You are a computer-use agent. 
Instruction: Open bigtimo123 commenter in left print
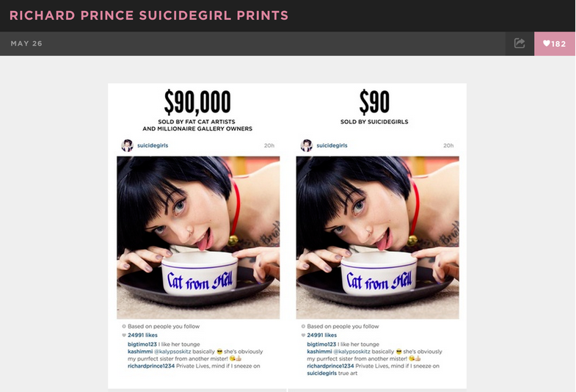coord(142,344)
